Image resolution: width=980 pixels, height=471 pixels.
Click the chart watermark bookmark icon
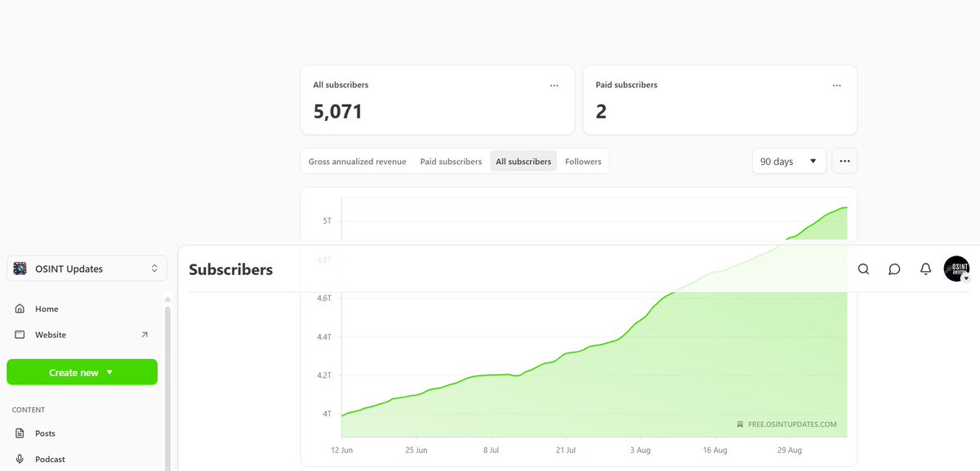point(740,424)
